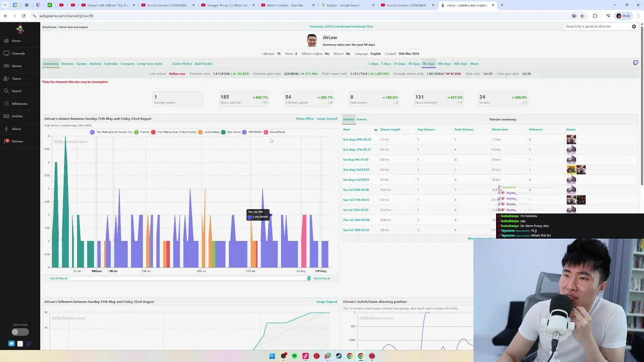Screen dimensions: 644x362
Task: Search for a game or channel field
Action: pos(597,26)
